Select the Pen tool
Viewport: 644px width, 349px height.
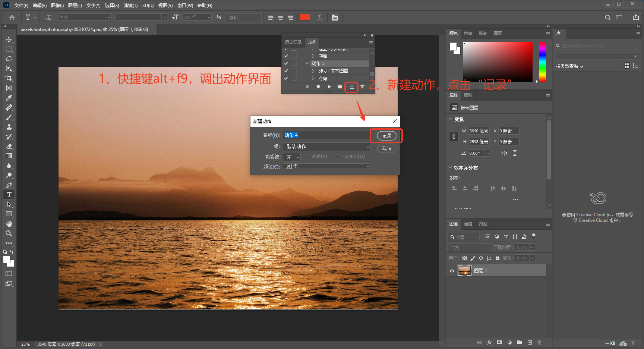pyautogui.click(x=9, y=185)
